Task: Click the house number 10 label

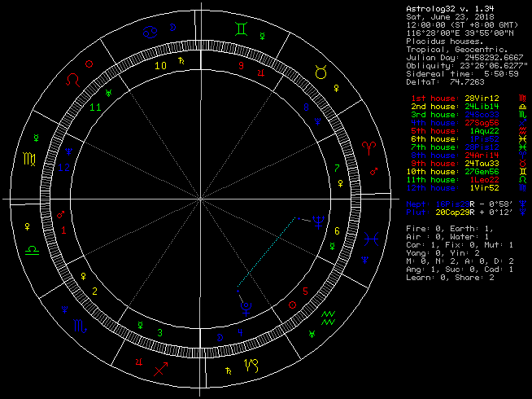Action: [160, 65]
